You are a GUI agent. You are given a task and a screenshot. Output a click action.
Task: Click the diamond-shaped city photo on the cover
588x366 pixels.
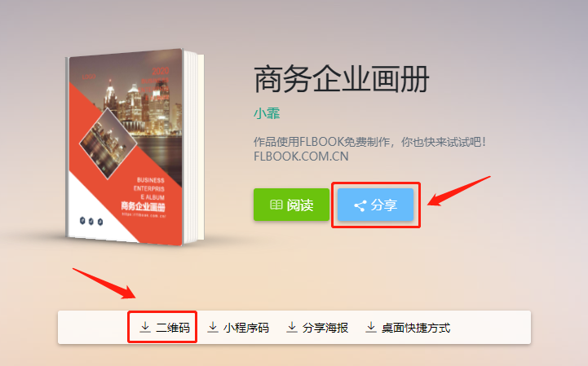pos(108,143)
